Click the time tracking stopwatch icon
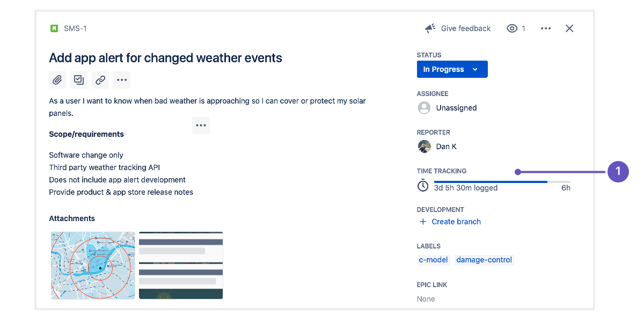 [x=423, y=186]
